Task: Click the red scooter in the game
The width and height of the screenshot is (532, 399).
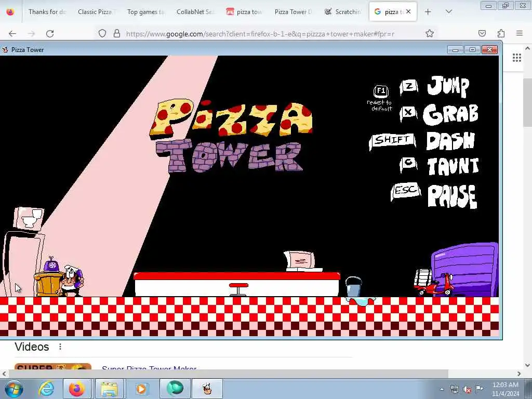Action: 435,284
